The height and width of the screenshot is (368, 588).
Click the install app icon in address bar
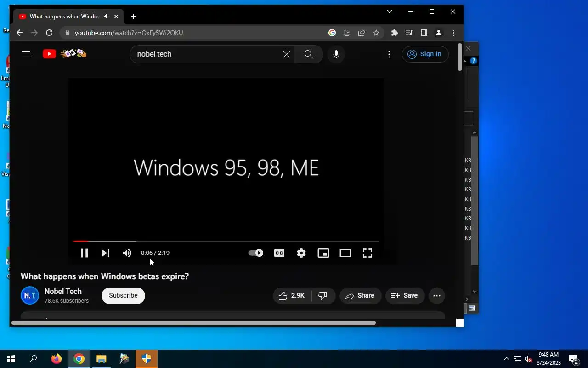(347, 33)
